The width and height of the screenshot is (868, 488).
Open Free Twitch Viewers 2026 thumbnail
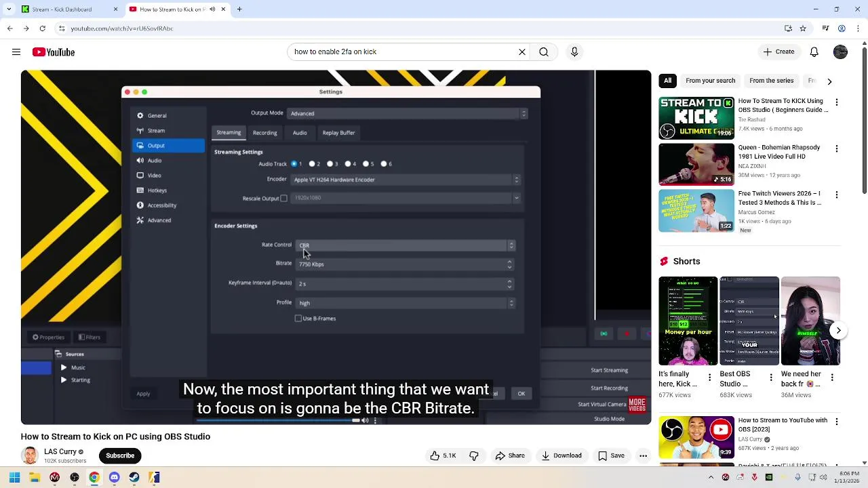696,211
